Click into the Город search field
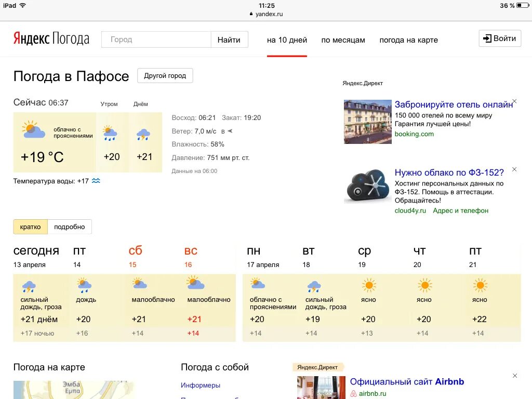 point(156,39)
